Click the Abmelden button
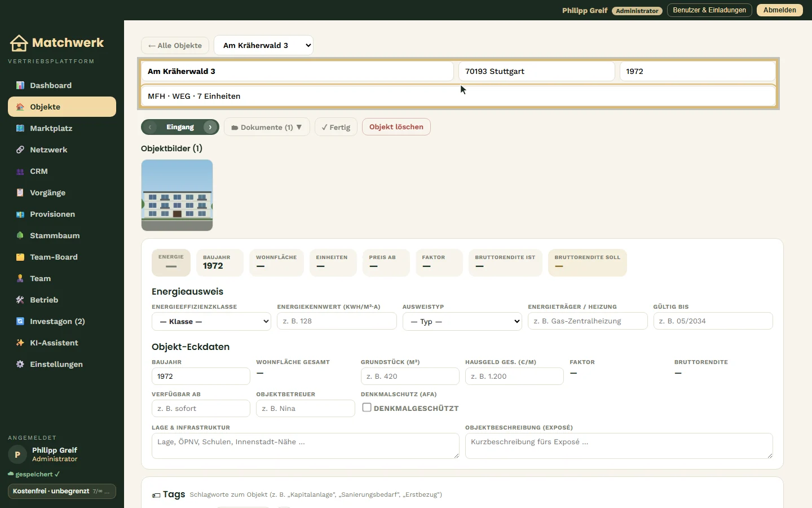The height and width of the screenshot is (508, 812). [780, 10]
